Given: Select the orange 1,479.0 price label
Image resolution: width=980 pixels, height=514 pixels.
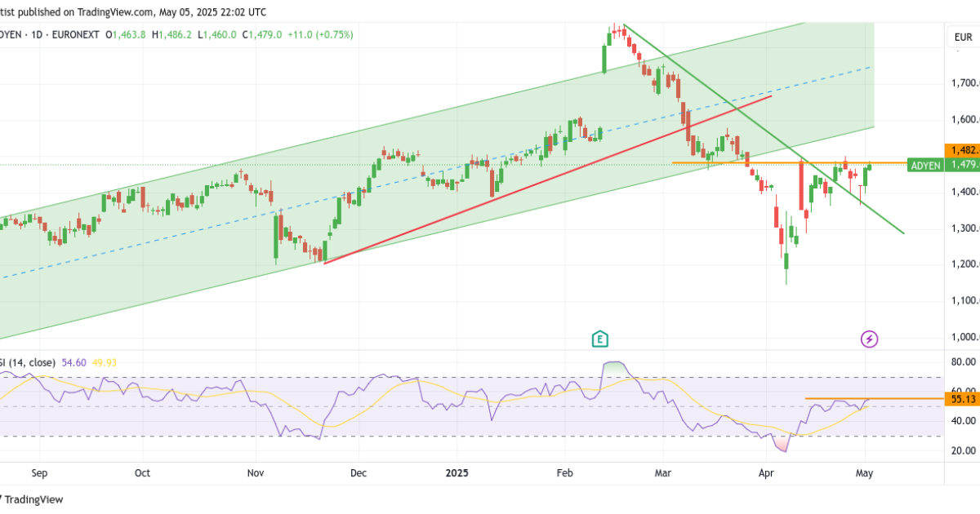Looking at the screenshot, I should coord(963,165).
